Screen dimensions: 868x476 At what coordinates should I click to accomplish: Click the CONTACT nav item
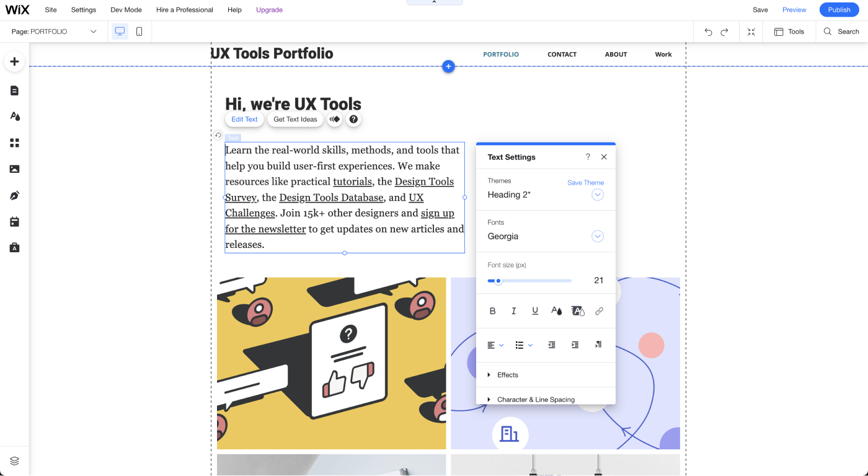pos(562,55)
